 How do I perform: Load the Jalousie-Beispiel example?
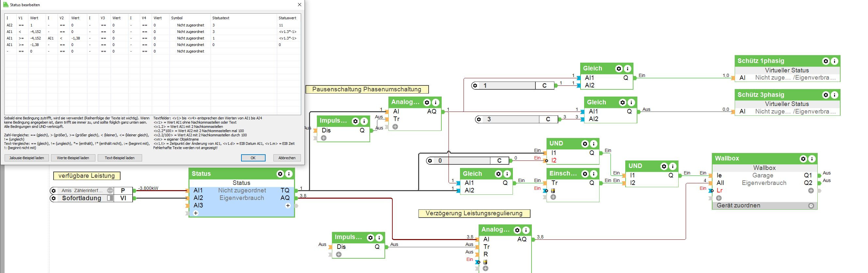[x=26, y=158]
